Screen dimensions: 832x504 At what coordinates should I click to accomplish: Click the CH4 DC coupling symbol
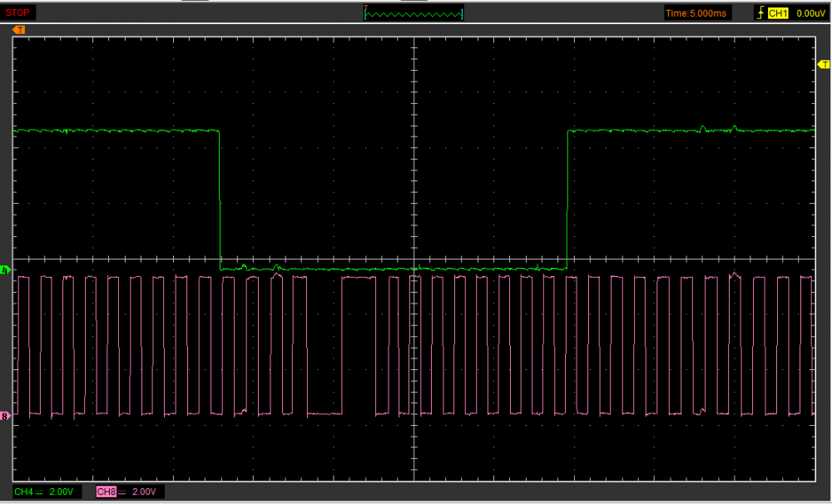click(39, 492)
